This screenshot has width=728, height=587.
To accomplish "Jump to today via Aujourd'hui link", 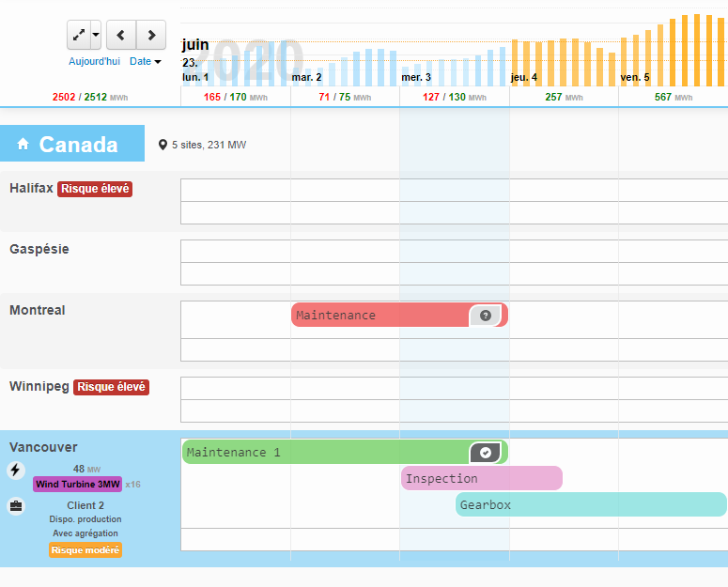I will click(x=94, y=61).
